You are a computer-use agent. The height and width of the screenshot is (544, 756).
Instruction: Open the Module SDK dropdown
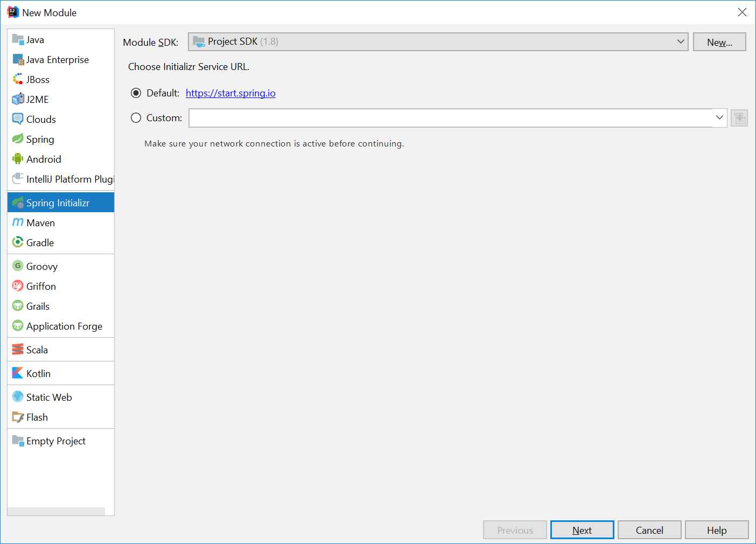tap(438, 41)
